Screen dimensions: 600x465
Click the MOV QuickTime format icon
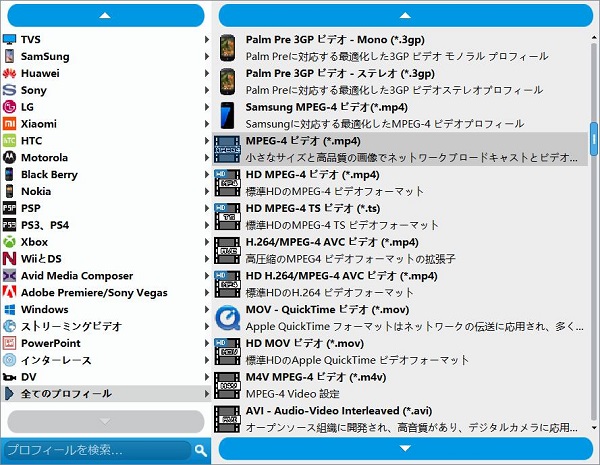point(227,318)
